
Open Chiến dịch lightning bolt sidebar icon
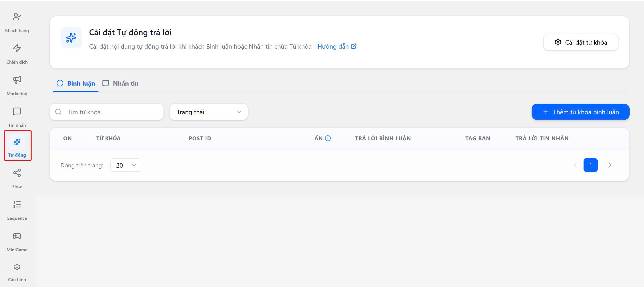pos(17,48)
